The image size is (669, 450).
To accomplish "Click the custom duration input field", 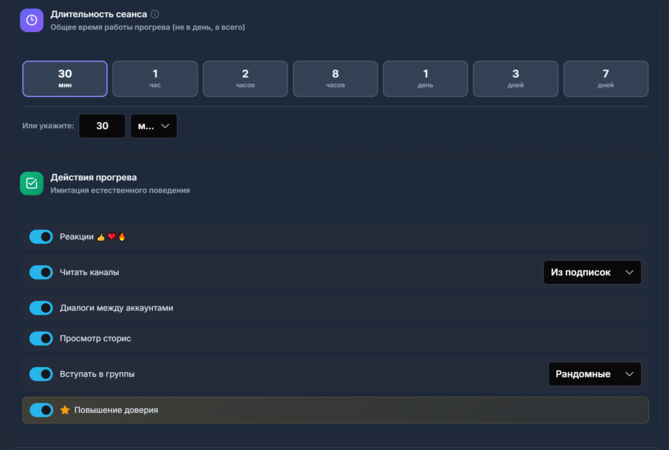I will click(x=102, y=126).
